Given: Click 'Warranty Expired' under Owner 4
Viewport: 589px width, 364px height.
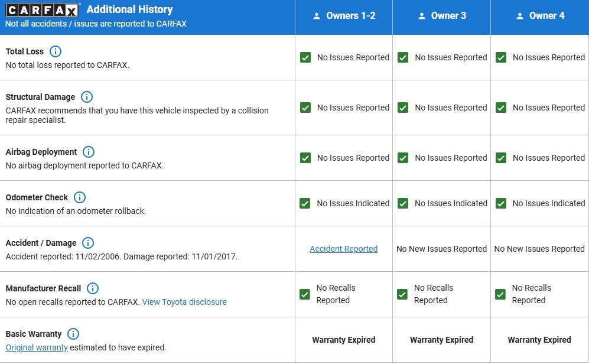Looking at the screenshot, I should pyautogui.click(x=539, y=340).
